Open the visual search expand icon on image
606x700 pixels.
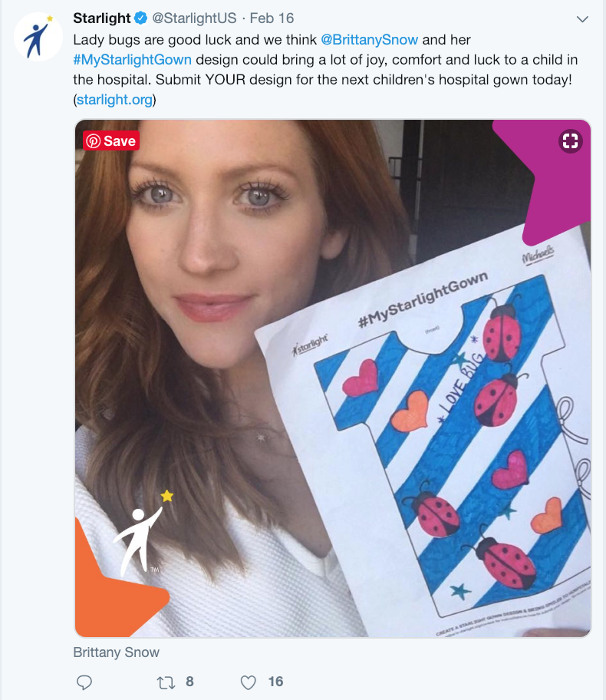(570, 141)
